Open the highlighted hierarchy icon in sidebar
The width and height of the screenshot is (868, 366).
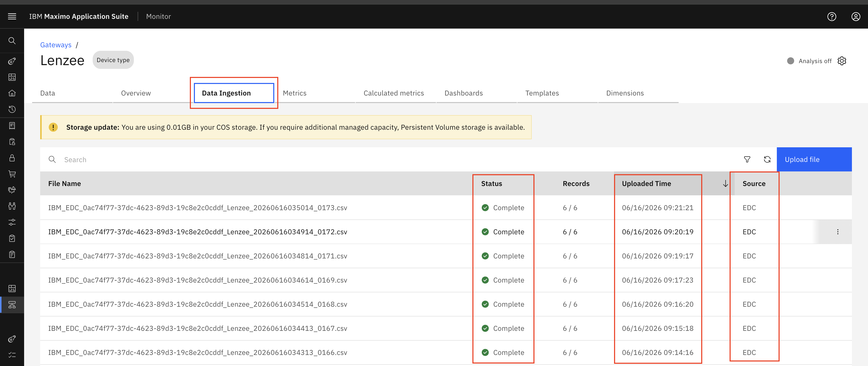12,305
